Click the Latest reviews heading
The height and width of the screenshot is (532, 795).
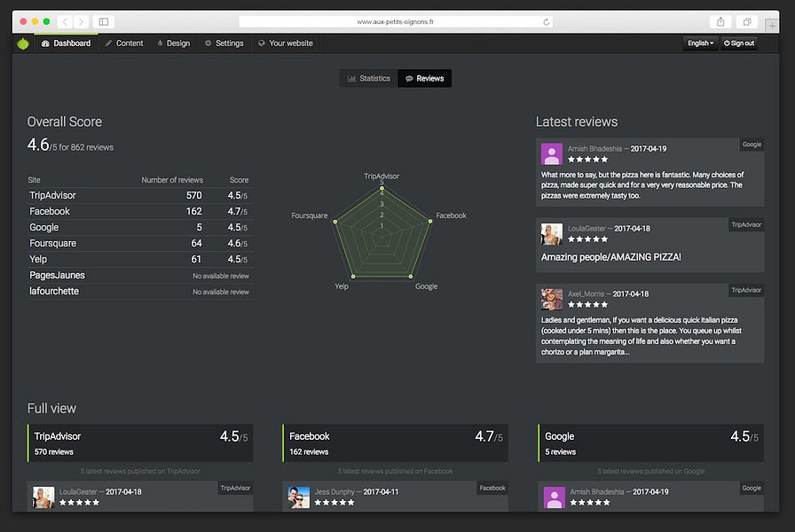point(577,122)
